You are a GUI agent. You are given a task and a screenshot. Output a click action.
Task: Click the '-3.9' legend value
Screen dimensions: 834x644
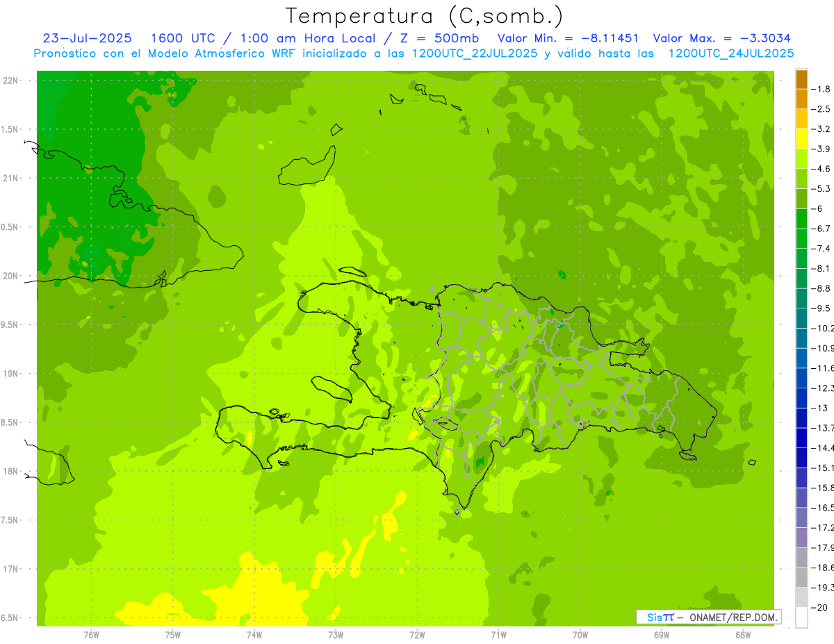[x=820, y=149]
